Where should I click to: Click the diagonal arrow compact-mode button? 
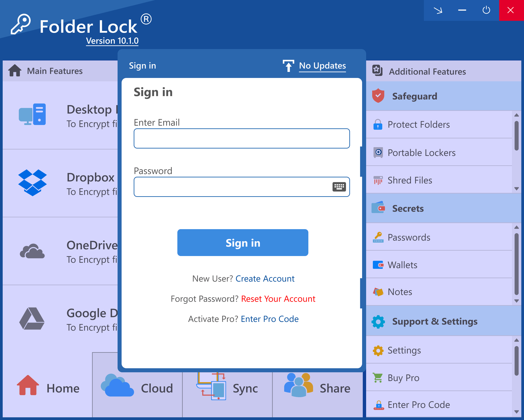(x=438, y=10)
